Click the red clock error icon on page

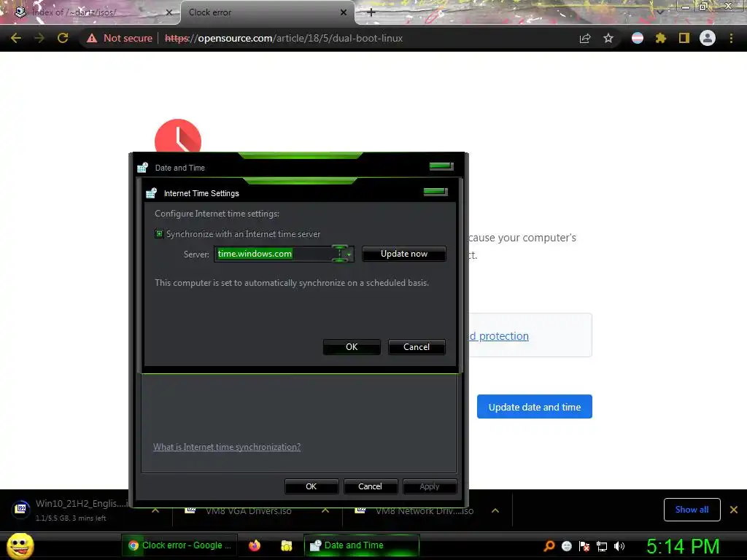[178, 136]
